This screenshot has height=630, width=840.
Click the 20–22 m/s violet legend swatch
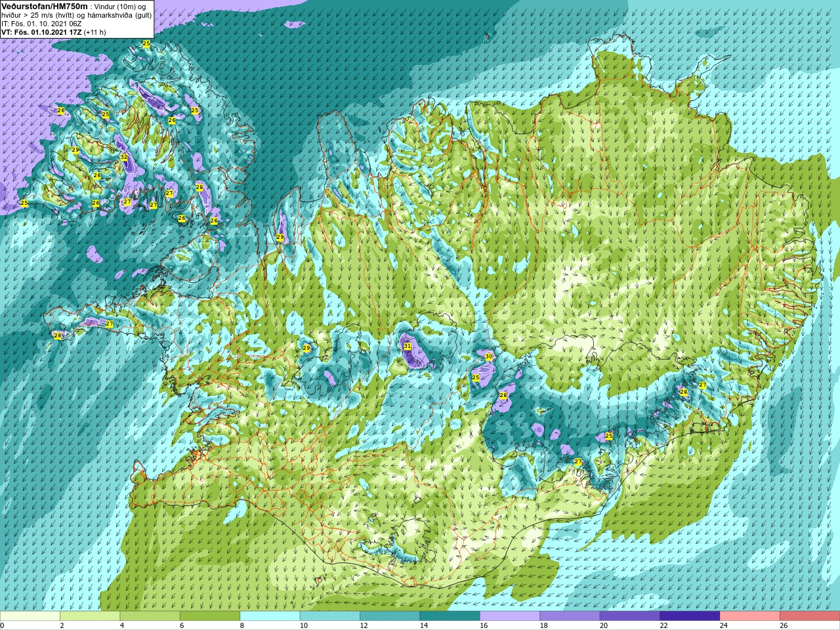(x=630, y=616)
